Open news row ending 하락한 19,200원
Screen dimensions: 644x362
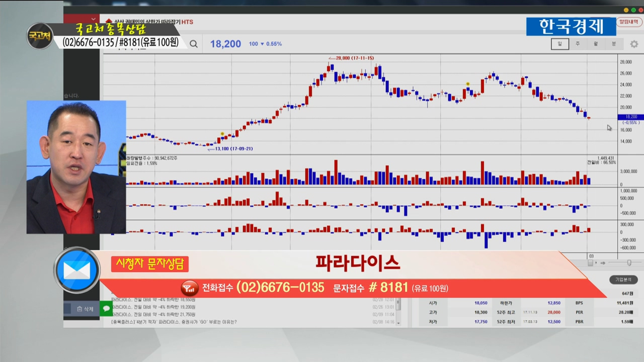[x=153, y=307]
